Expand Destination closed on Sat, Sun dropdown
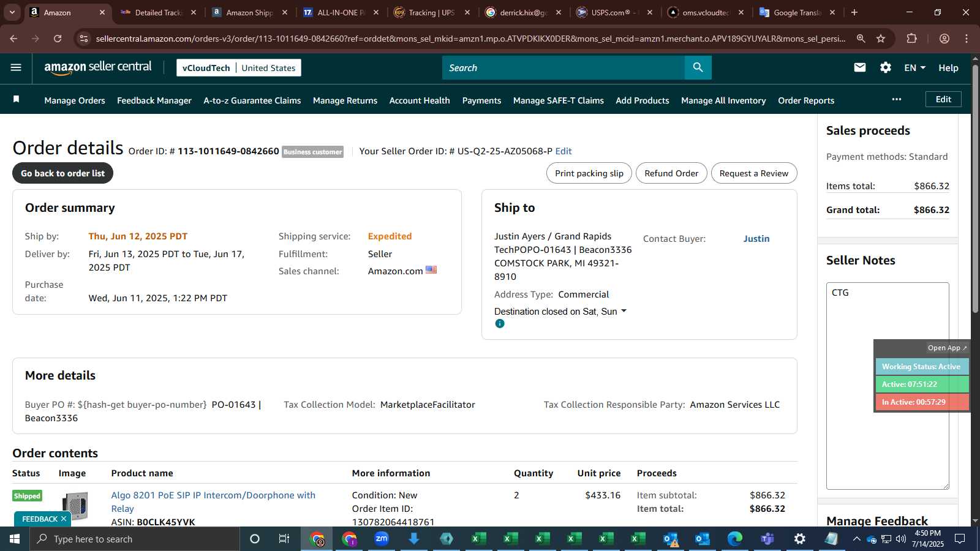Viewport: 980px width, 551px height. pos(560,312)
